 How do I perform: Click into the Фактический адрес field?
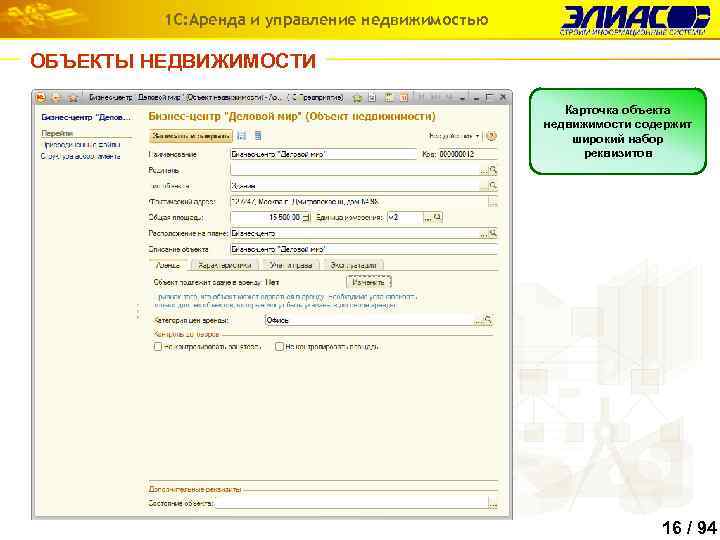(359, 202)
